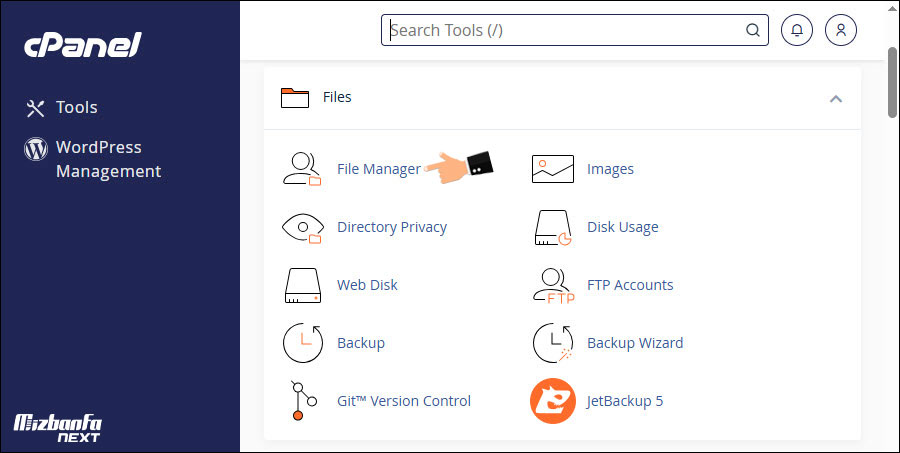Open WordPress Management in sidebar
The height and width of the screenshot is (453, 900).
coord(107,159)
